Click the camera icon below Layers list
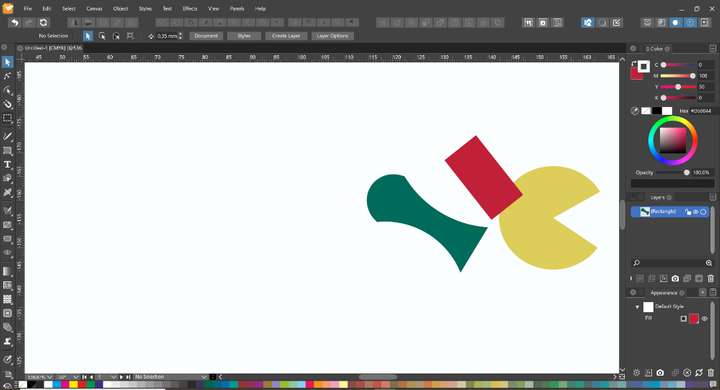Image resolution: width=720 pixels, height=390 pixels. pos(675,278)
